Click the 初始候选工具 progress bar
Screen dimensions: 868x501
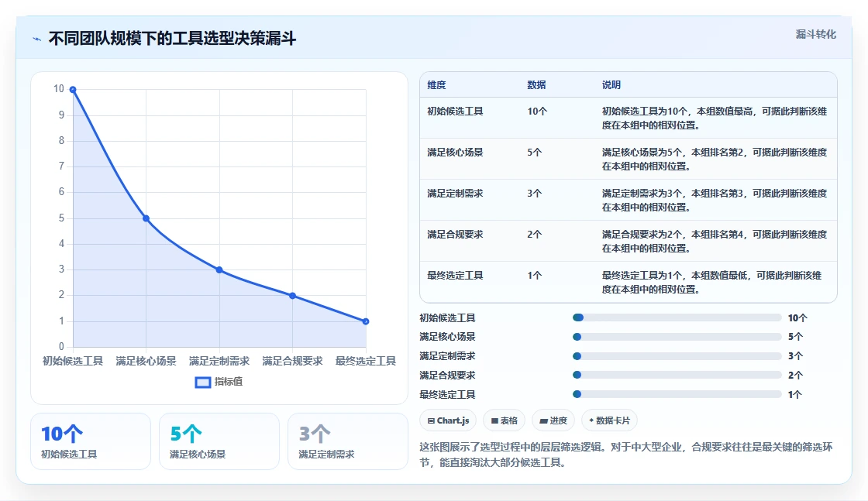pos(677,317)
